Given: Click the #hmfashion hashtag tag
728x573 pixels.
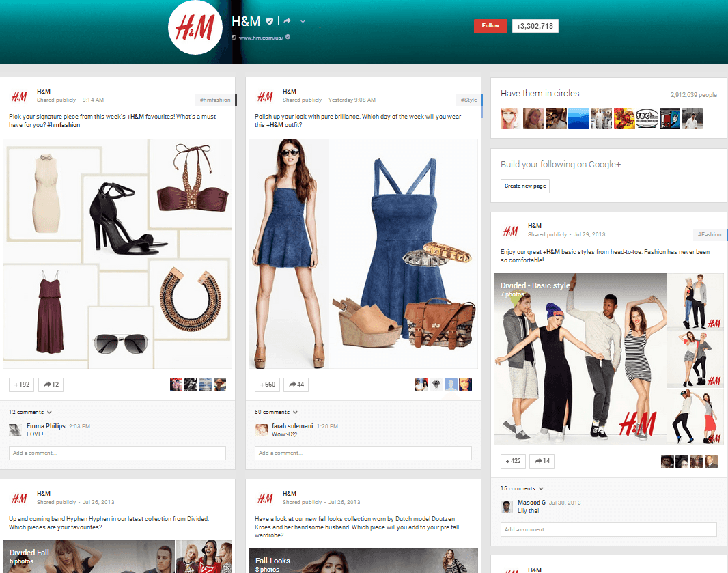Looking at the screenshot, I should [x=215, y=100].
